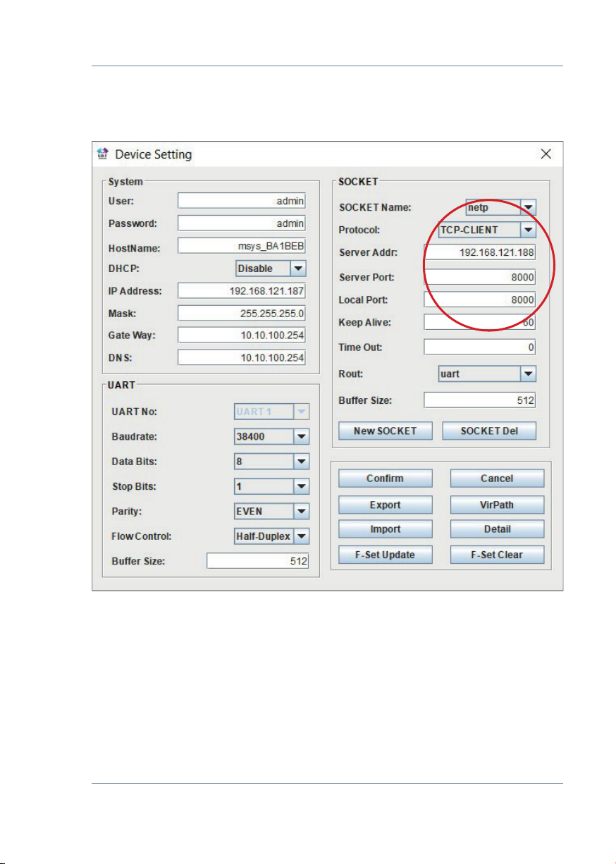
Task: Open the Parity dropdown
Action: point(271,512)
